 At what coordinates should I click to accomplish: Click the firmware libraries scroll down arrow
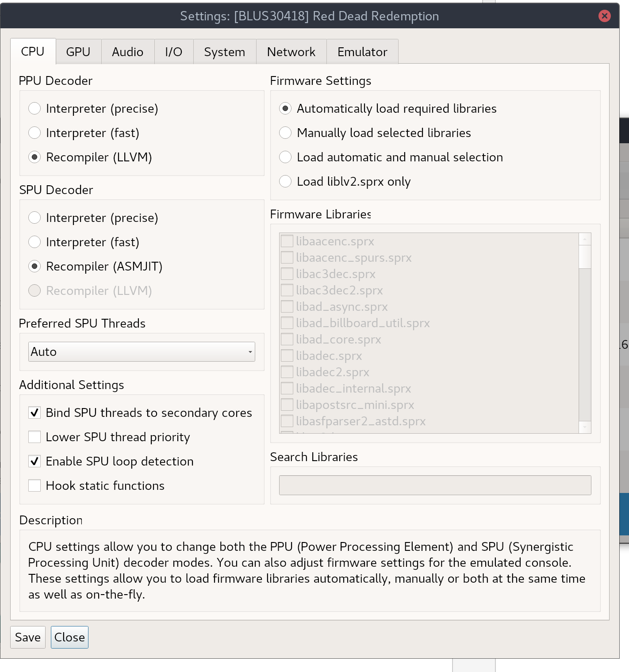[x=585, y=427]
